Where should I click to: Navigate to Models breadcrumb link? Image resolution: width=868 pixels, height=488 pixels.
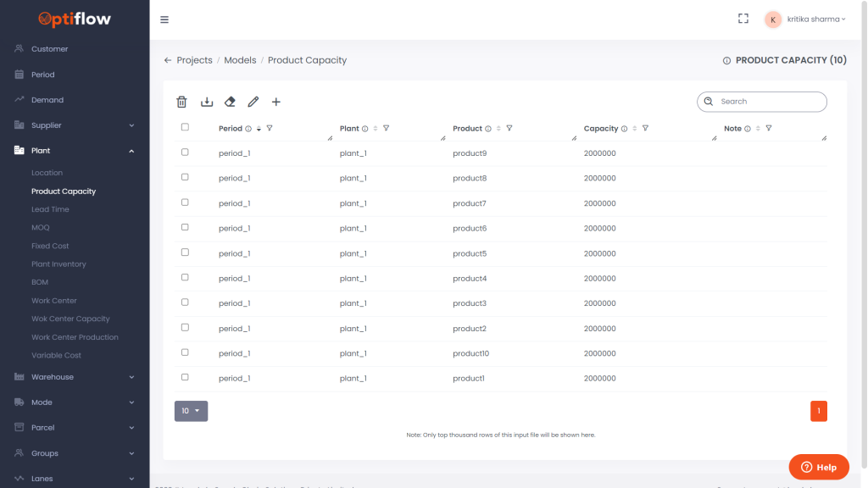[240, 60]
